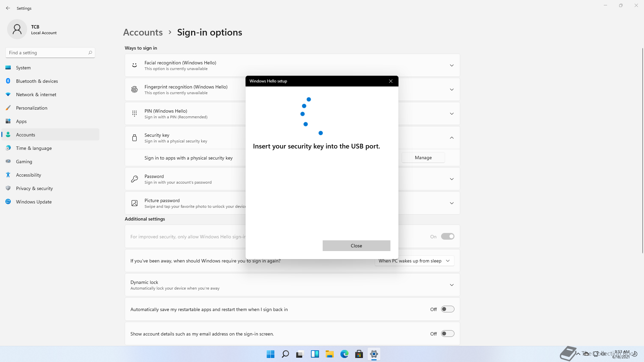Open the Windows Start button

click(x=270, y=354)
